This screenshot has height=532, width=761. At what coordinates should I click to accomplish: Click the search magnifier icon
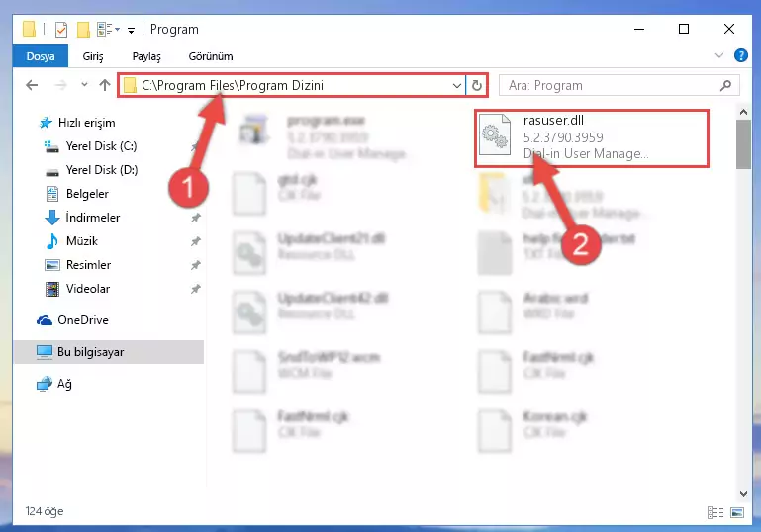point(726,86)
